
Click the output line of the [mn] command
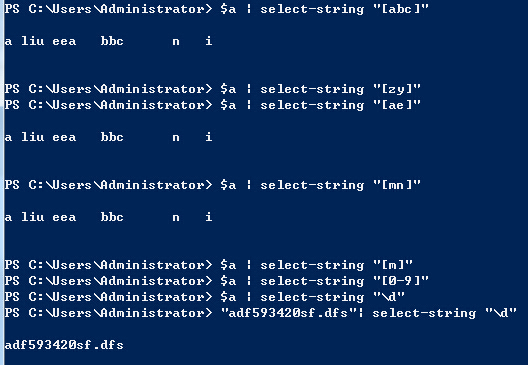point(108,217)
